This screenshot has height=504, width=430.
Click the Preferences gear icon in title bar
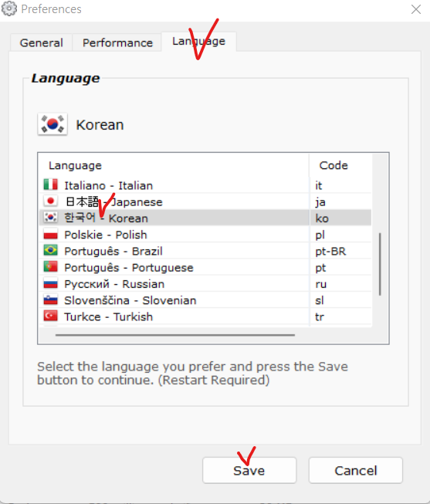click(9, 8)
